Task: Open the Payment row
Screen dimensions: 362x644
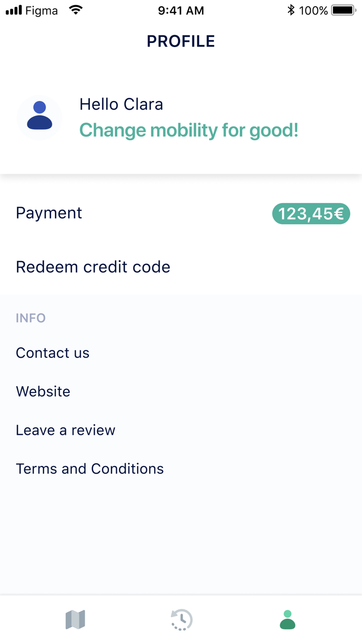Action: (49, 213)
